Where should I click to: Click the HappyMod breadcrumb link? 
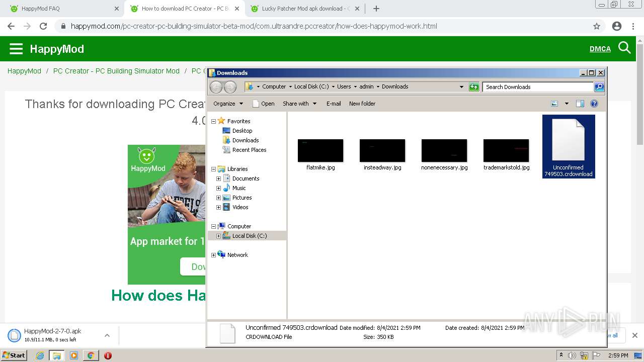24,71
